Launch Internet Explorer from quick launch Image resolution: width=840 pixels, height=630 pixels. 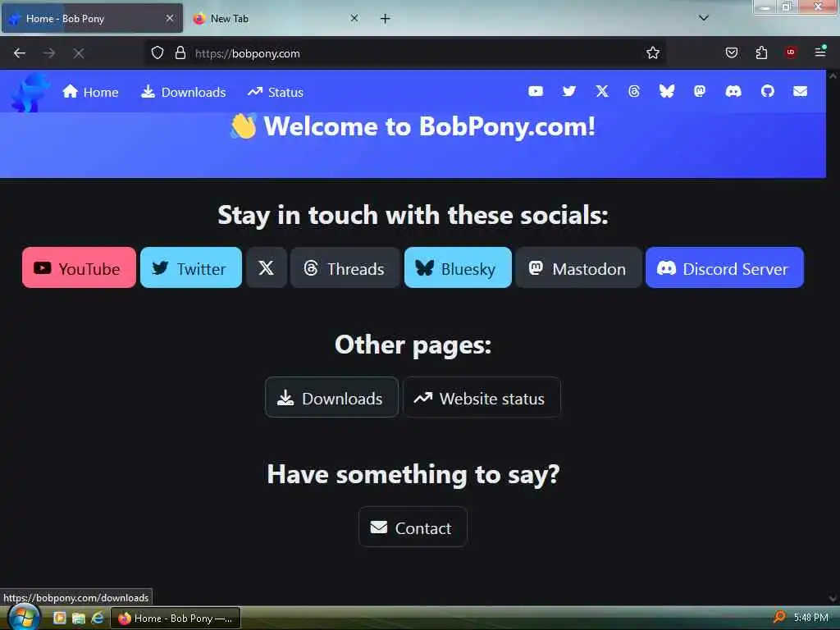click(97, 619)
